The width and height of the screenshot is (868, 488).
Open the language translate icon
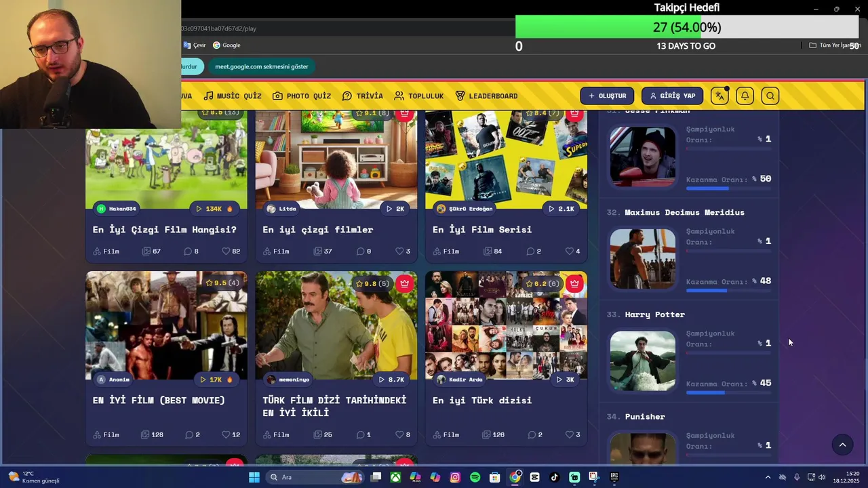pos(719,96)
